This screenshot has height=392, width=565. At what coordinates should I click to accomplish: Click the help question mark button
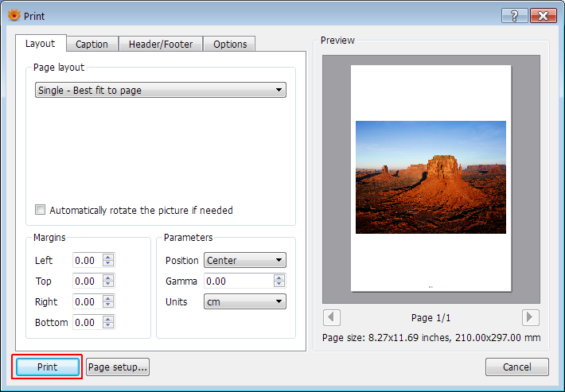pyautogui.click(x=515, y=16)
